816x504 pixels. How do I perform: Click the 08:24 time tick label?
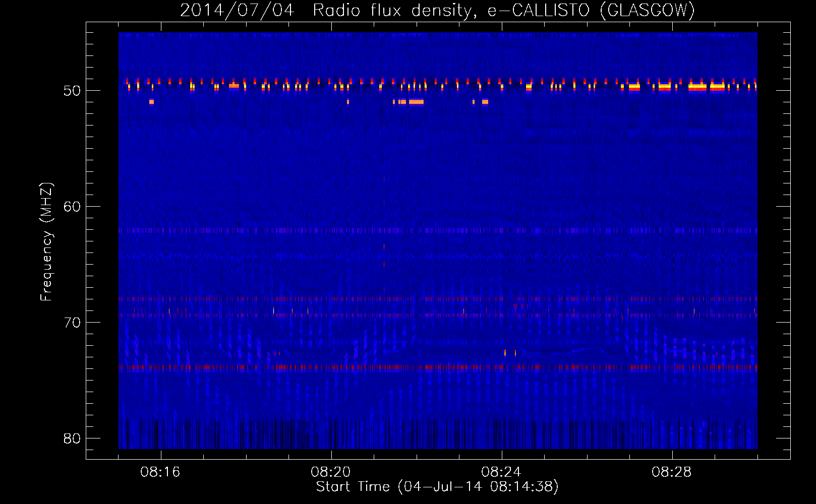pos(501,472)
